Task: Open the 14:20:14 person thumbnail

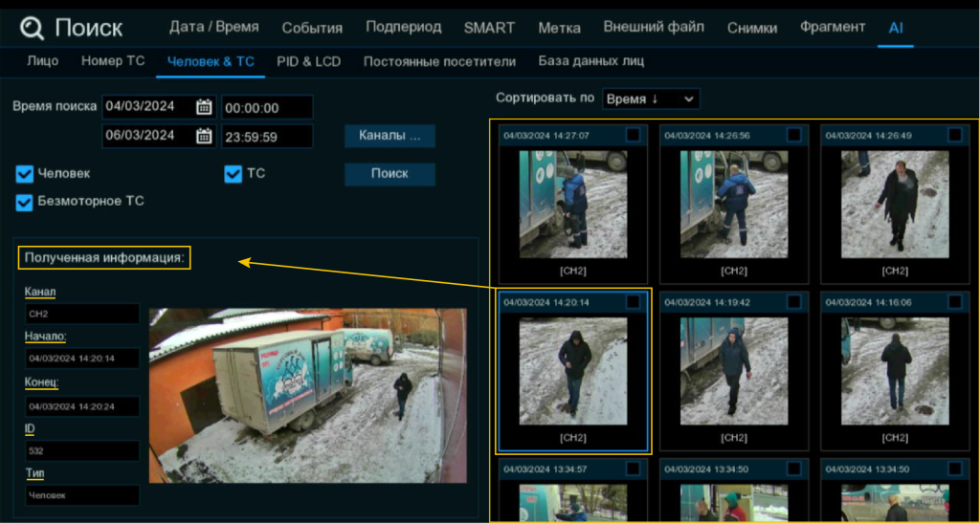Action: [573, 371]
